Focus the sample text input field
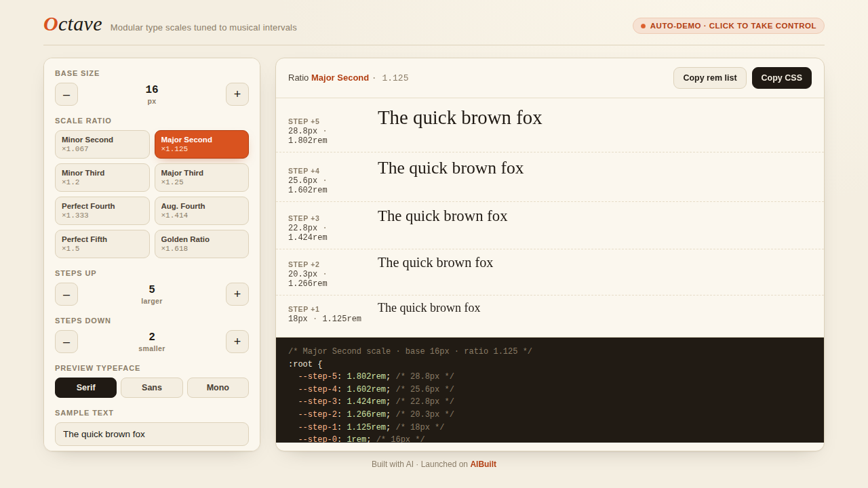The width and height of the screenshot is (868, 488). tap(152, 434)
